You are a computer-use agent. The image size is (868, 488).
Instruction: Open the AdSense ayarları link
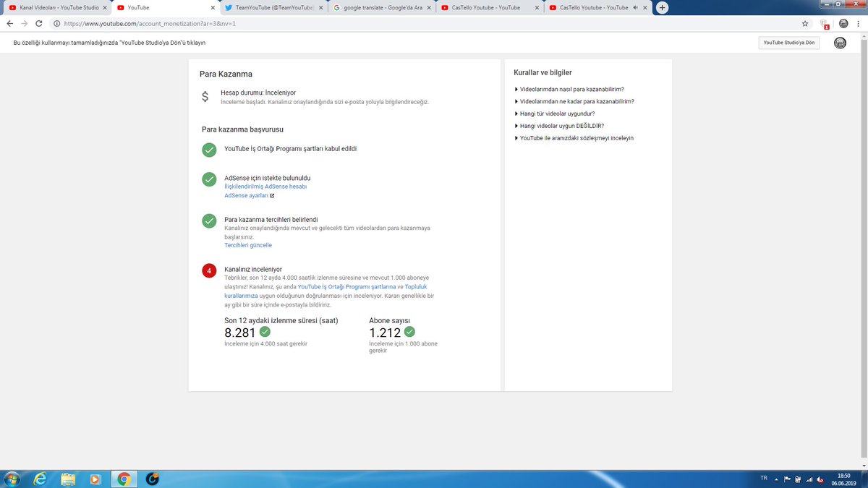246,196
